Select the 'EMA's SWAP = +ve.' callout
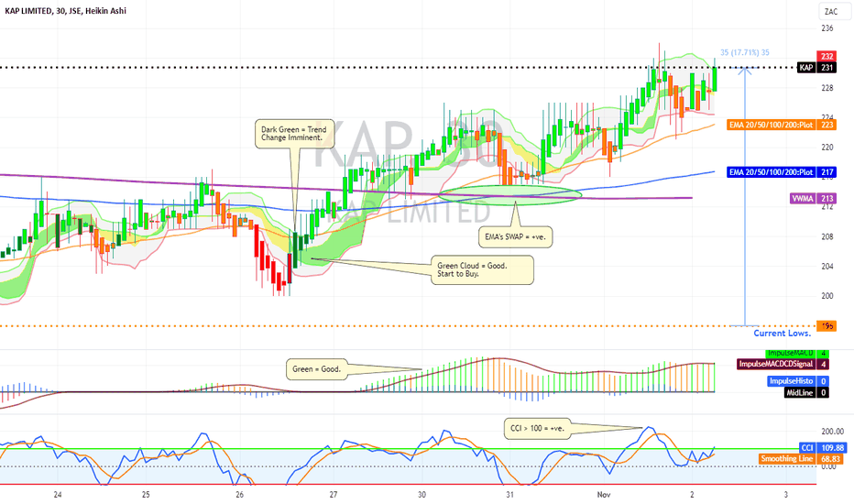854x504 pixels. [x=515, y=237]
